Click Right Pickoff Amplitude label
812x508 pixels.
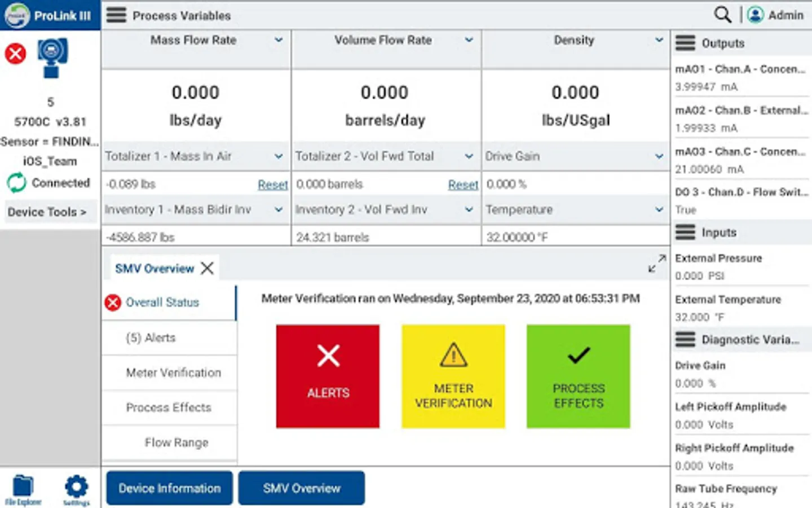click(734, 448)
